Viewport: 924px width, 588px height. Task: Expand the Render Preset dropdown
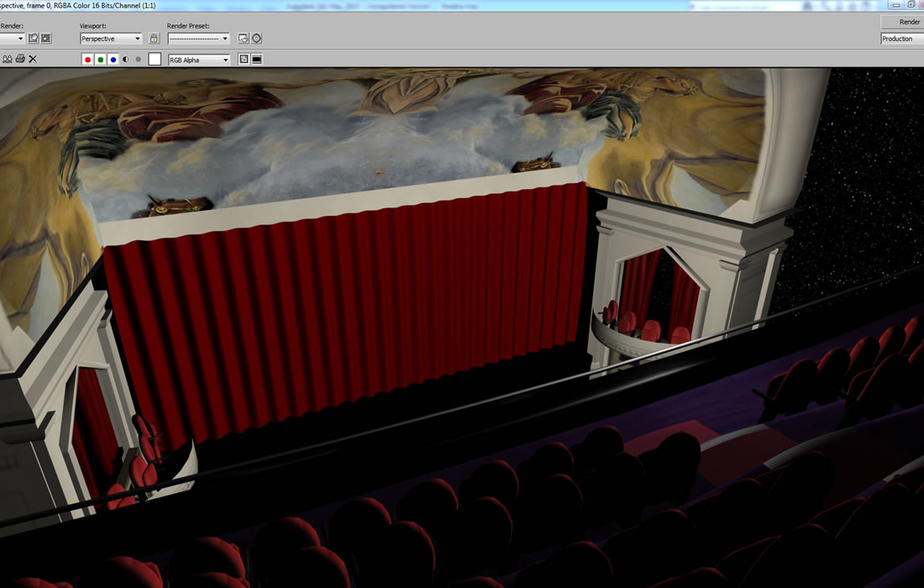pyautogui.click(x=198, y=39)
